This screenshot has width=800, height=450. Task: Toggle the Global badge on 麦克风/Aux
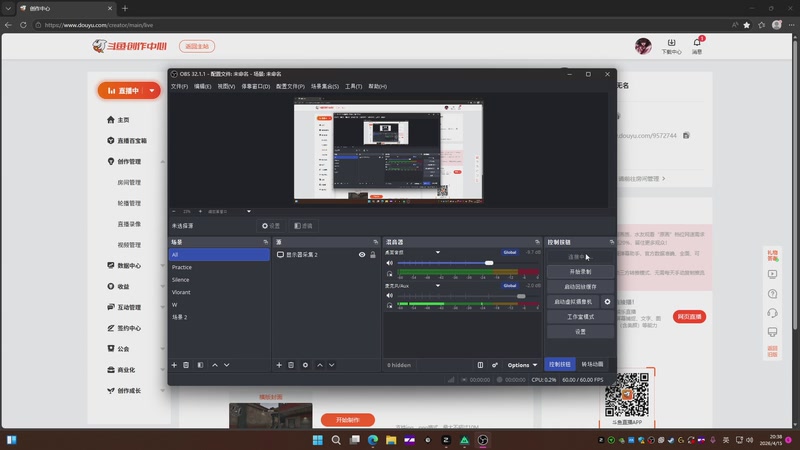[509, 286]
